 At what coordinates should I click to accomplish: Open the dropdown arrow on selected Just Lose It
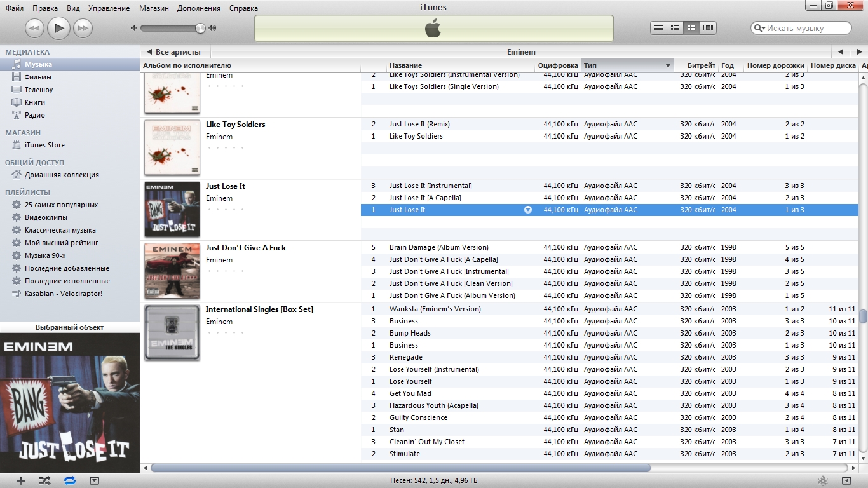point(527,210)
